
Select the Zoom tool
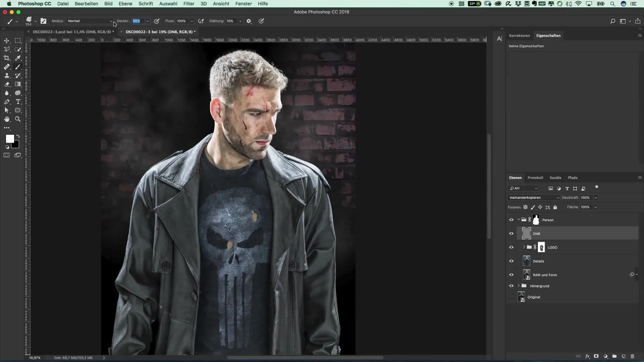18,119
